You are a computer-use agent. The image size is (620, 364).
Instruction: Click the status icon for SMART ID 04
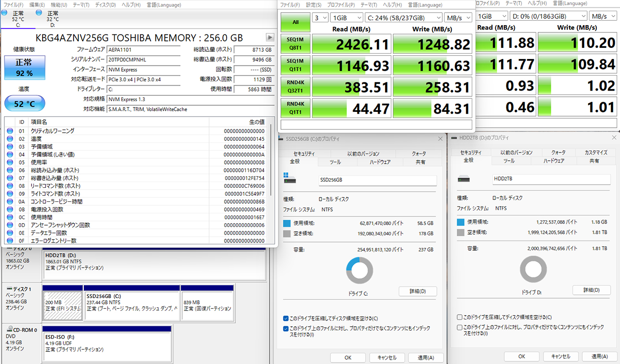(x=10, y=154)
